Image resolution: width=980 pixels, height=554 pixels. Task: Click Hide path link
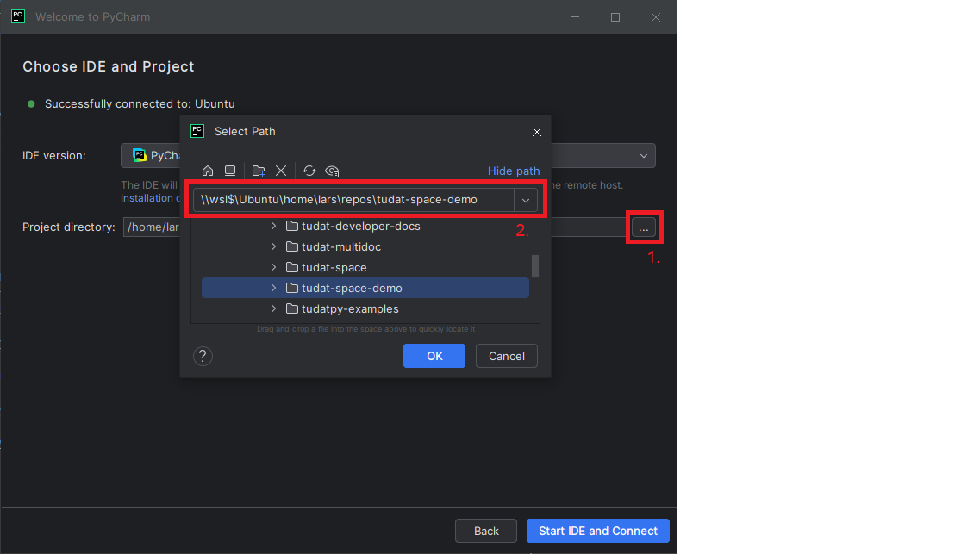pyautogui.click(x=513, y=171)
